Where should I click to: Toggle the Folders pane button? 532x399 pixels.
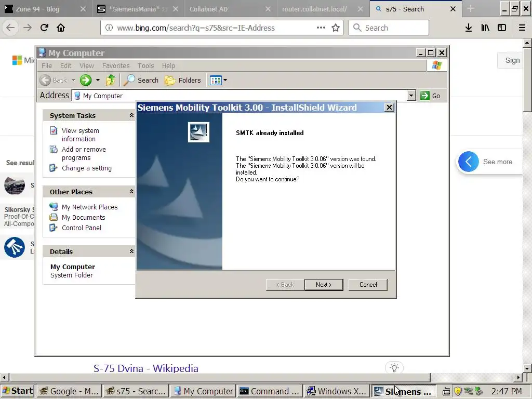coord(183,81)
